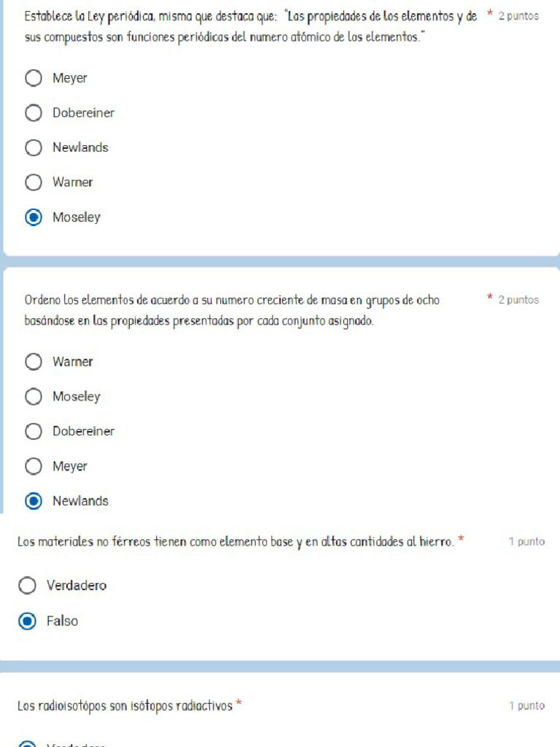This screenshot has width=560, height=747.
Task: Choose Newlands in the Ley periódica question
Action: tap(34, 147)
